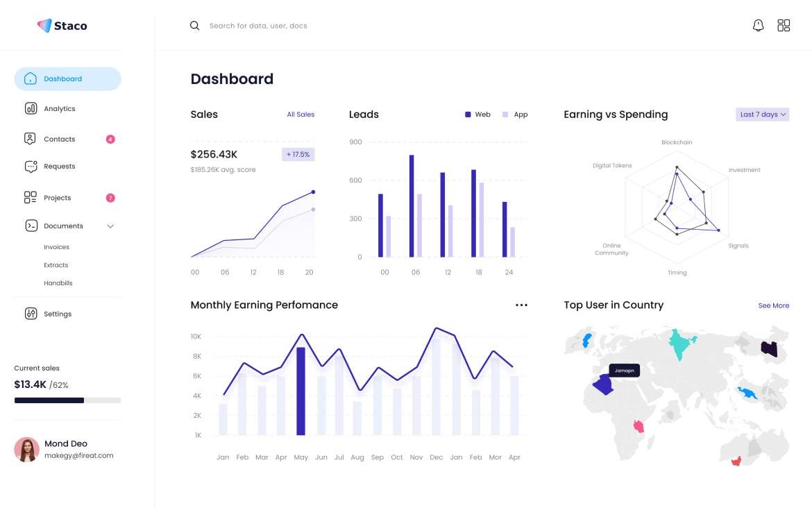Go to the Dashboard menu item
This screenshot has height=508, width=812.
click(67, 79)
